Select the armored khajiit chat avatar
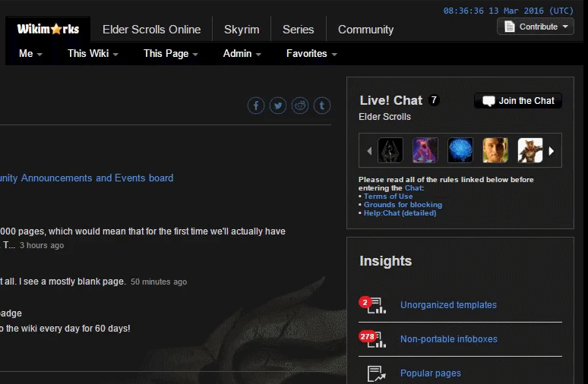588x384 pixels. pos(530,150)
